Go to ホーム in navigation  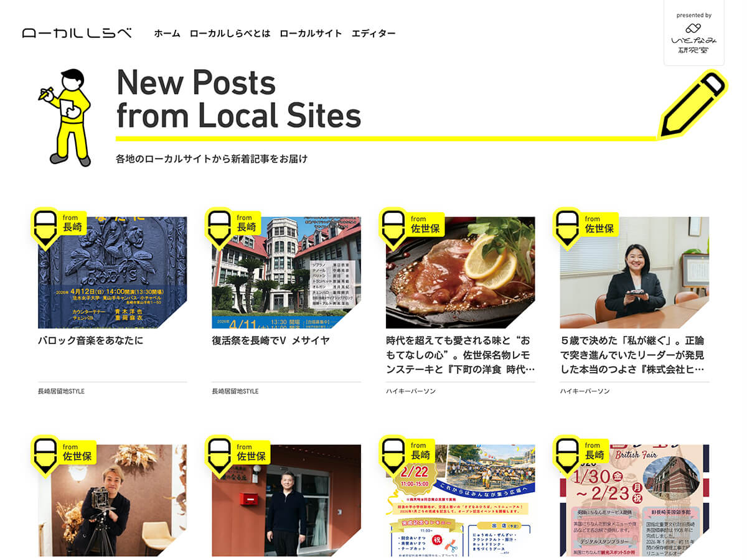point(167,34)
